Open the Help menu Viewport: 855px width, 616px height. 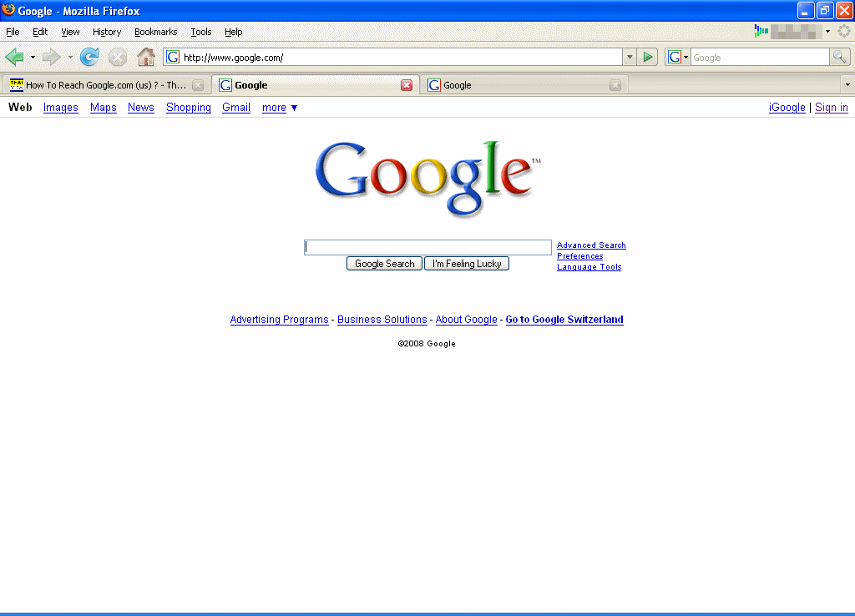(234, 32)
